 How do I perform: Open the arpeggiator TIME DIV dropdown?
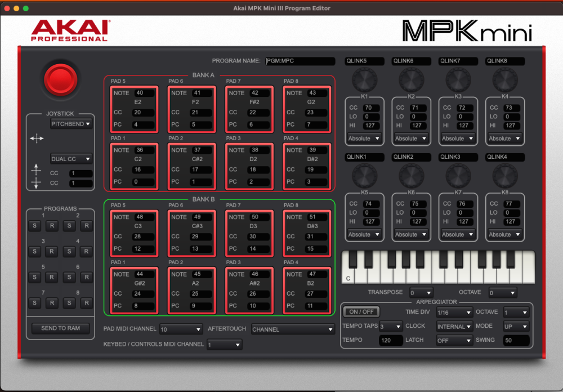point(454,311)
